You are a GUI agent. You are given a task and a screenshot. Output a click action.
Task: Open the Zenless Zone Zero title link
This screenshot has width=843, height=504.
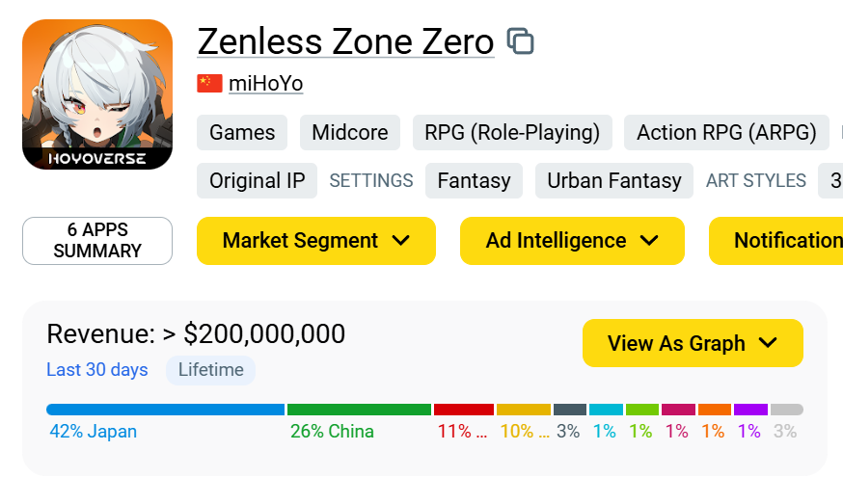(345, 41)
